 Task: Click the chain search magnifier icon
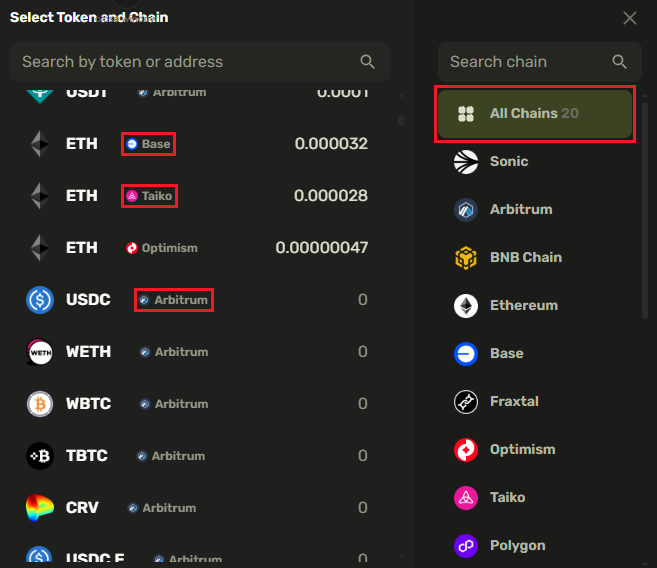pyautogui.click(x=620, y=62)
